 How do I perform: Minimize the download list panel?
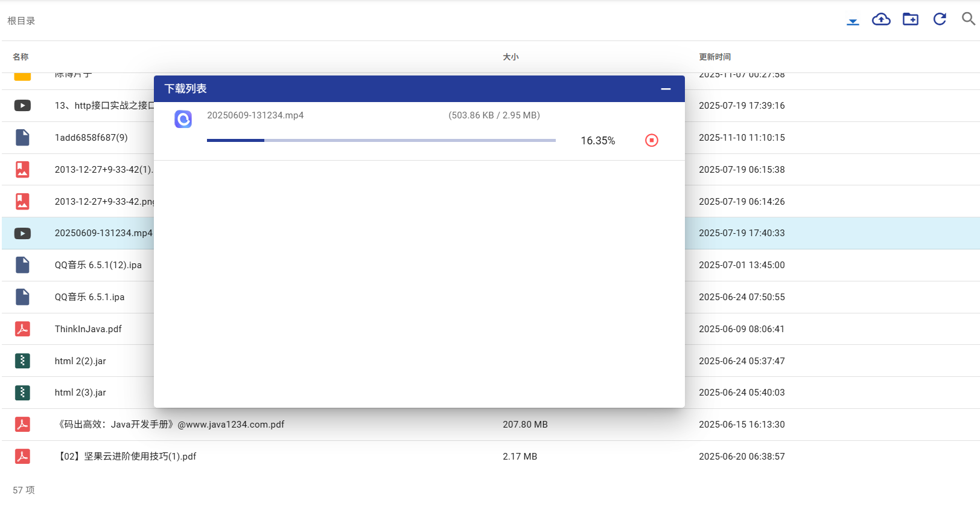point(666,89)
